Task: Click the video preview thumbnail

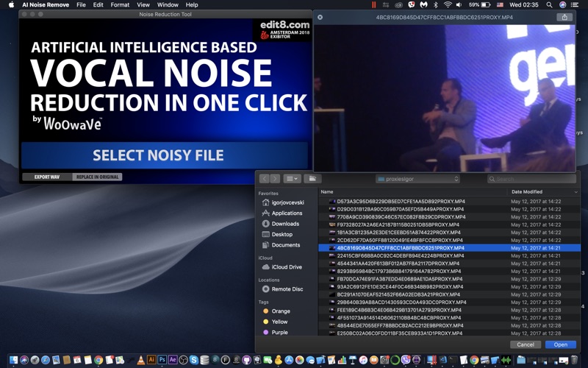Action: point(445,99)
